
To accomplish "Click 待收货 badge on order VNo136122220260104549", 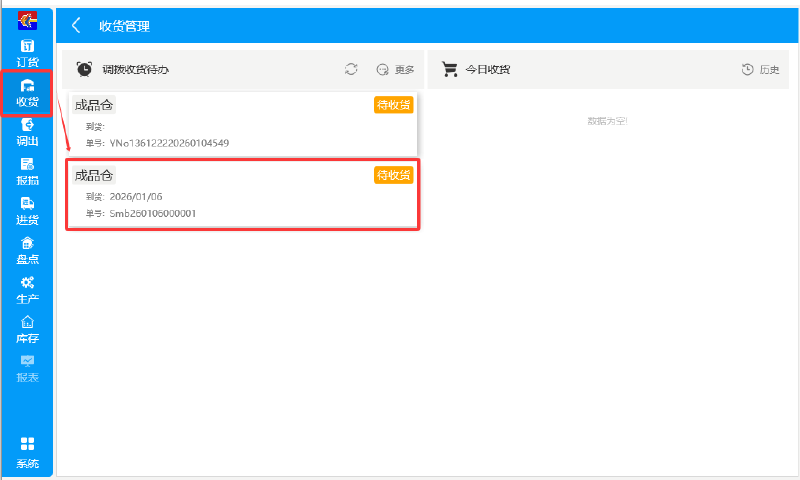I will 393,105.
